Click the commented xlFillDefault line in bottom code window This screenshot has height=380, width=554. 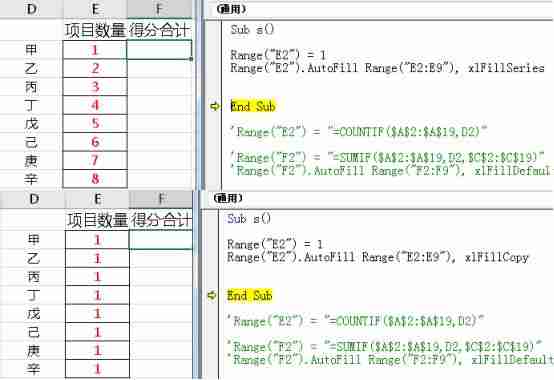390,360
